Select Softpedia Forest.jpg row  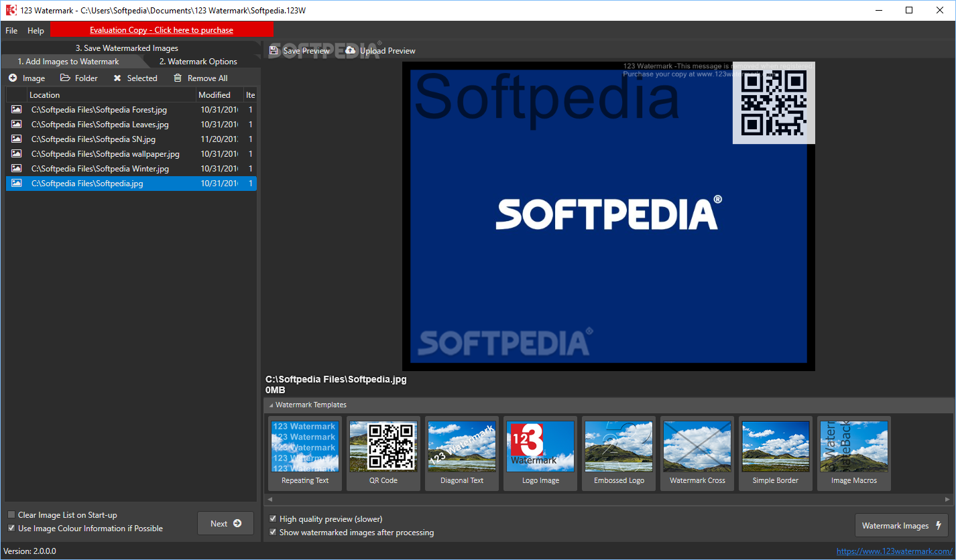point(131,109)
